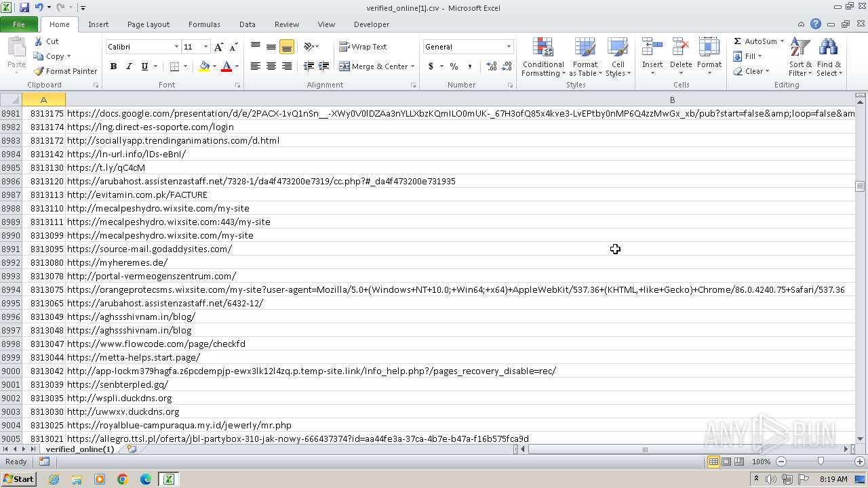Click the Decrease Font Size icon
Viewport: 868px width, 488px height.
pos(233,47)
